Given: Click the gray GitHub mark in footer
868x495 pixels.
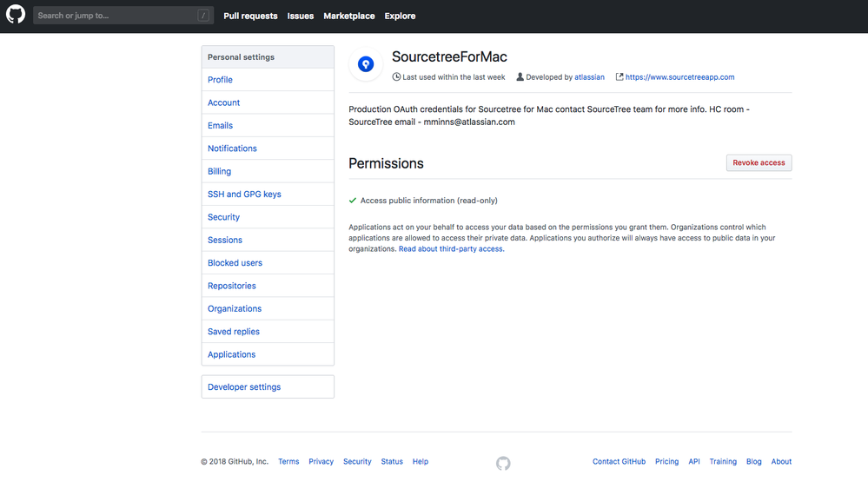Looking at the screenshot, I should pyautogui.click(x=503, y=463).
